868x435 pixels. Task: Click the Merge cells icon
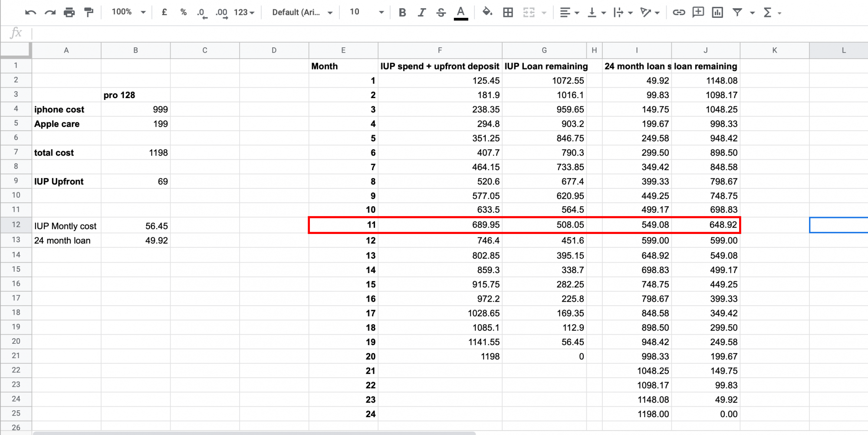pyautogui.click(x=529, y=13)
